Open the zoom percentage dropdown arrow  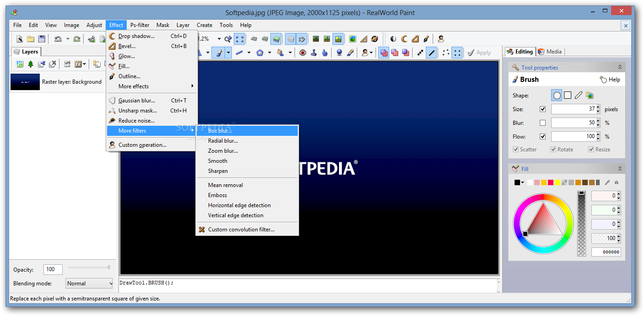click(x=219, y=39)
